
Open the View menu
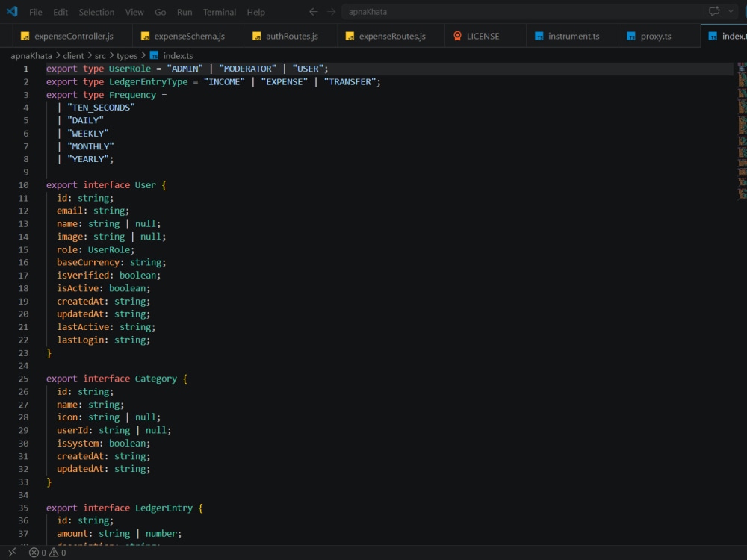tap(134, 13)
